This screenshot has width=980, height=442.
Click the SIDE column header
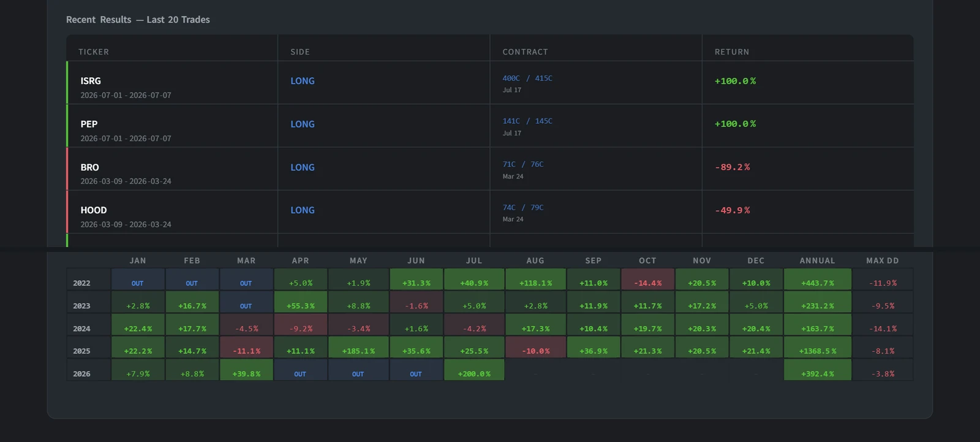(300, 52)
